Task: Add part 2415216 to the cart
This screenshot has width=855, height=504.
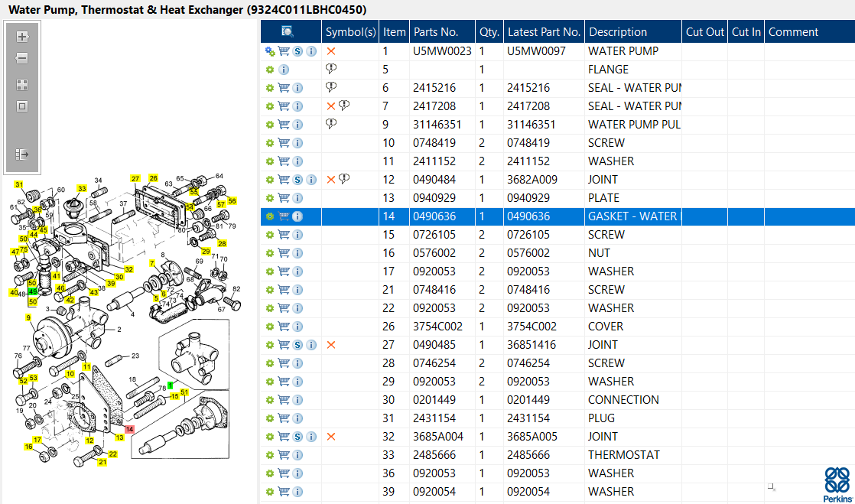Action: click(284, 88)
